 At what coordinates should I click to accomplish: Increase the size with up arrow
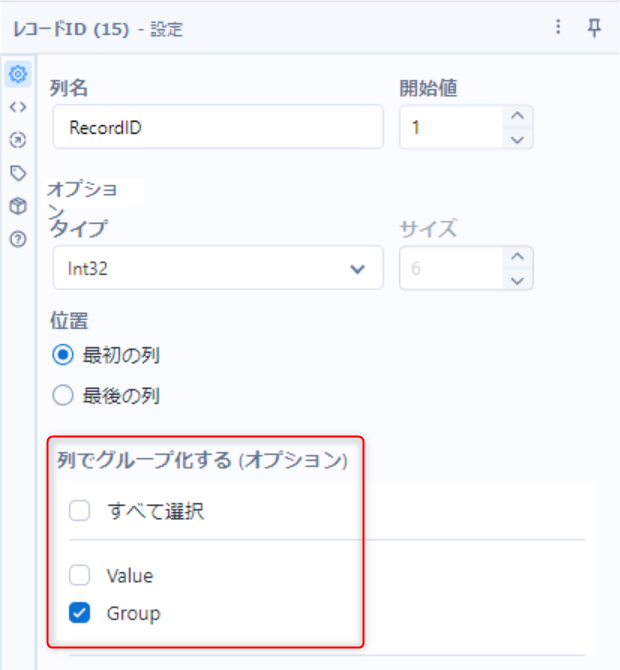click(x=517, y=256)
